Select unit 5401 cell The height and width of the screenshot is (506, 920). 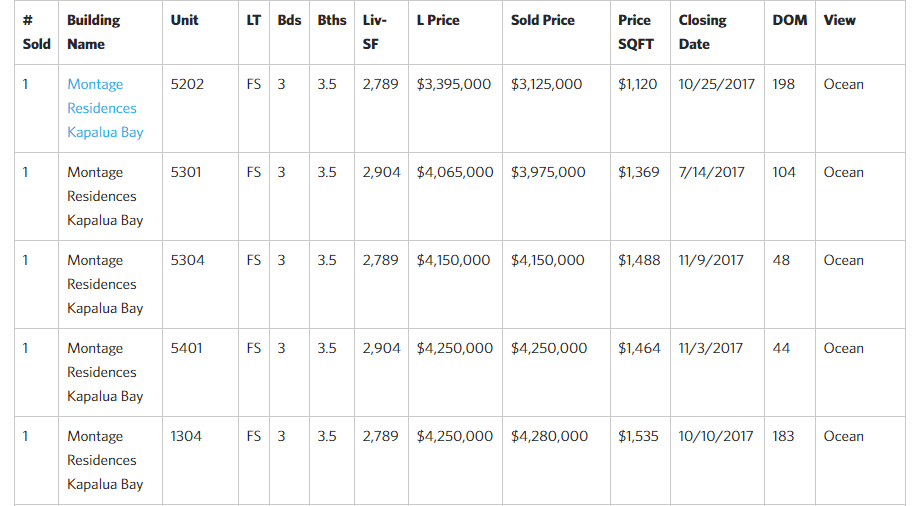[x=186, y=349]
